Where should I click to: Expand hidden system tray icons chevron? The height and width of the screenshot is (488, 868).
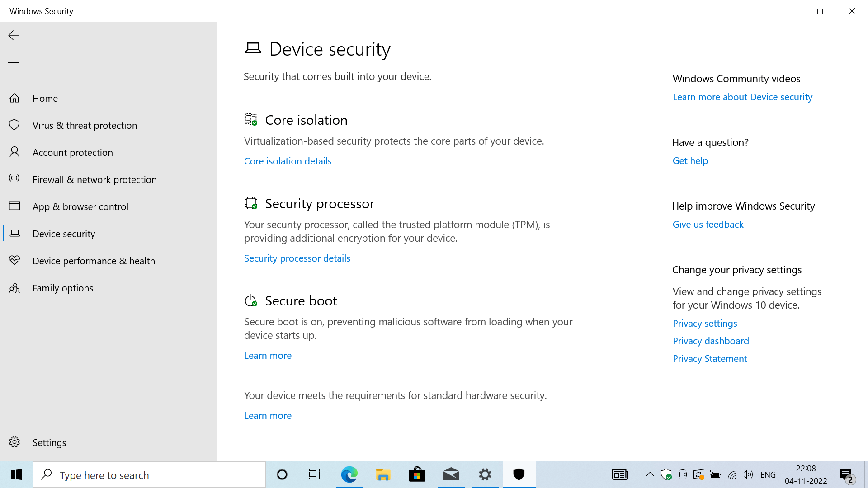pyautogui.click(x=650, y=474)
